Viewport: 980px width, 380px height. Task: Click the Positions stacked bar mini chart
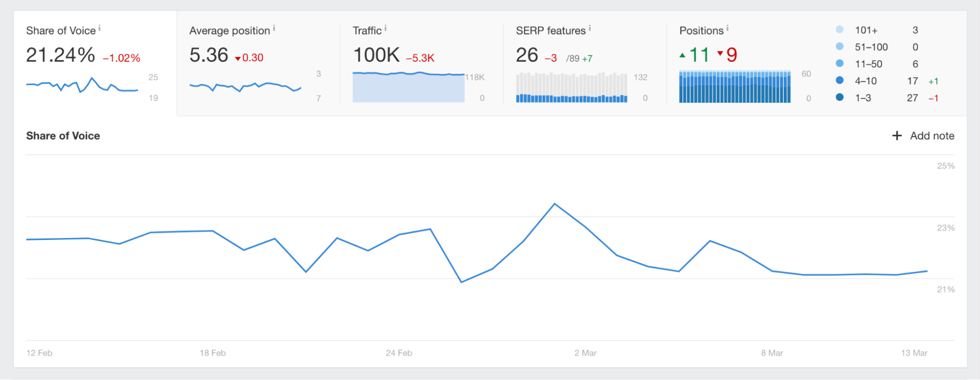[734, 87]
